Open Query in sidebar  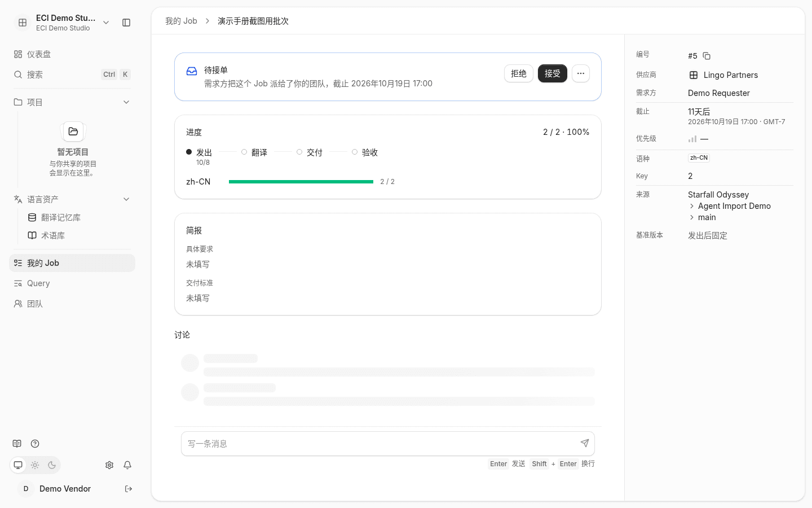[x=72, y=283]
